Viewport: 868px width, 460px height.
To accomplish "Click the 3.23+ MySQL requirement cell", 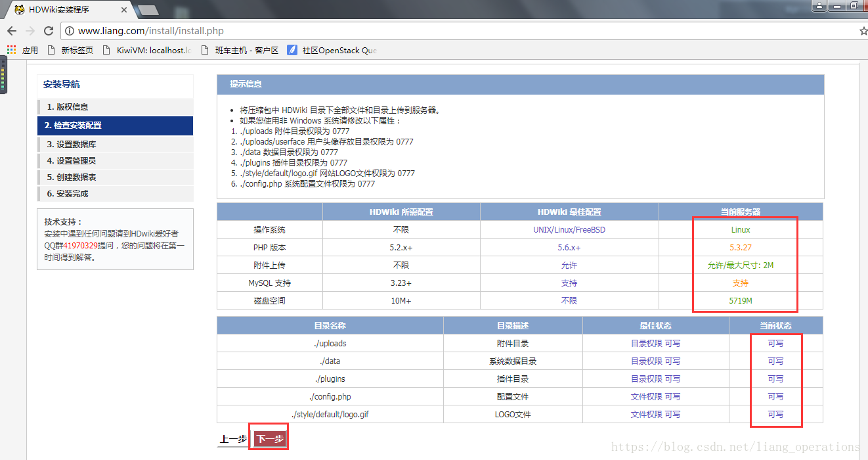I will 401,283.
